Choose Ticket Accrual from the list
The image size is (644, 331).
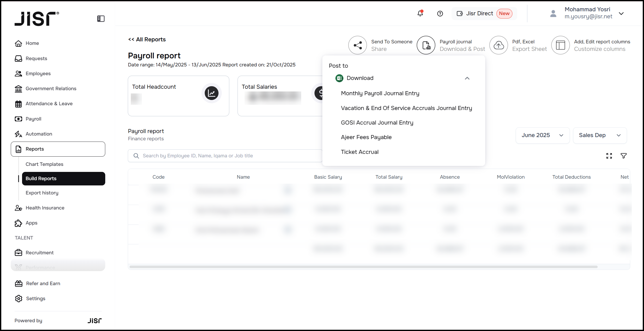click(360, 152)
